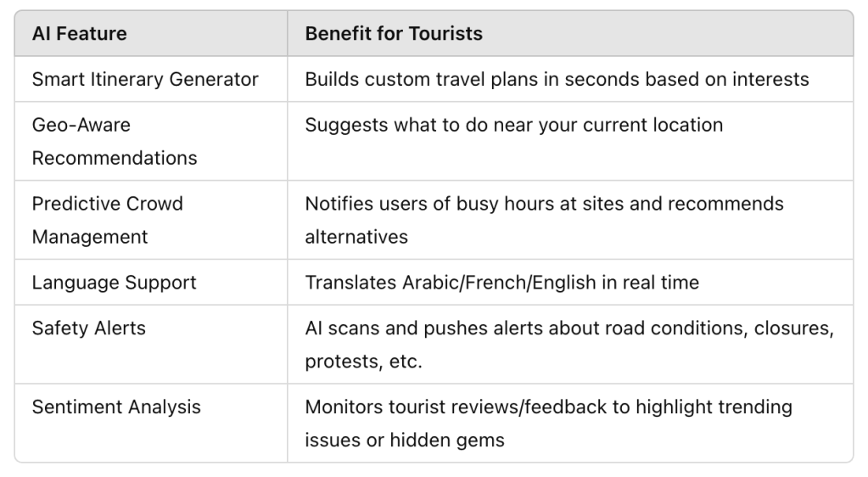Select the "Geo-Aware Recommendations" feature cell

pyautogui.click(x=115, y=141)
